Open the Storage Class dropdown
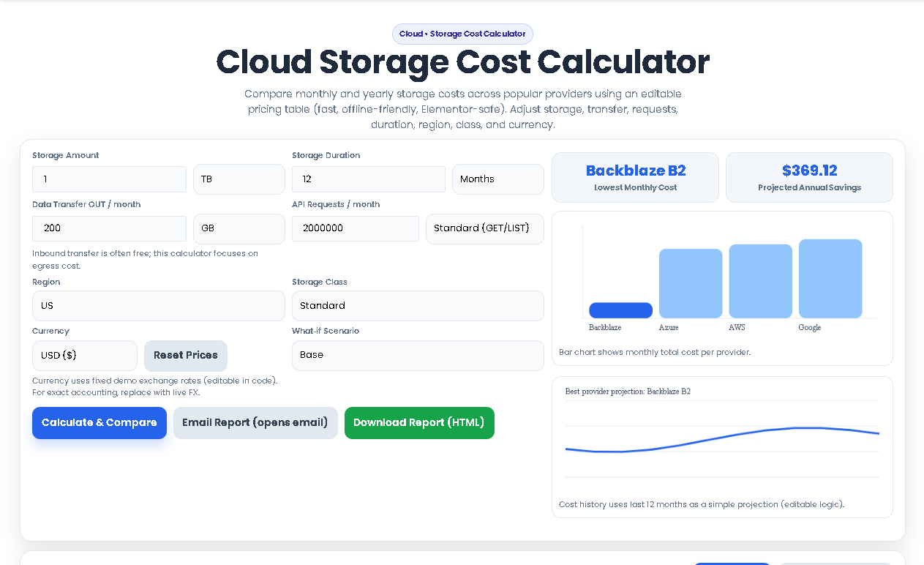The width and height of the screenshot is (924, 565). tap(418, 305)
